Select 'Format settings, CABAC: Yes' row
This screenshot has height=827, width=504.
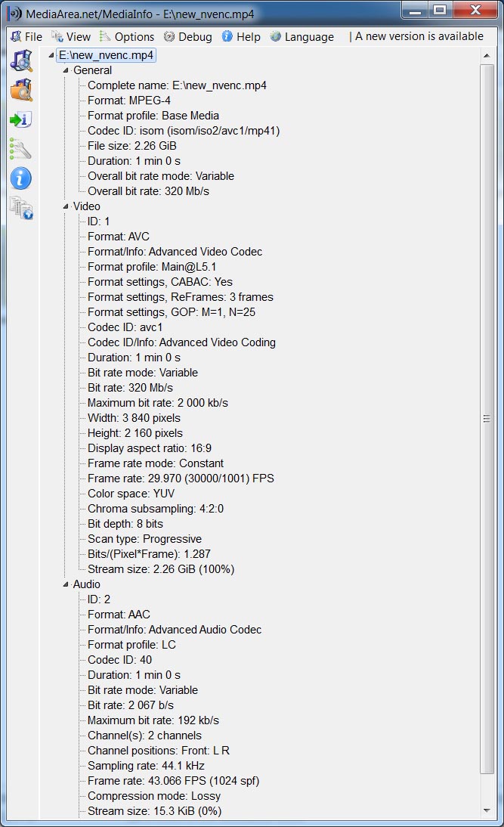159,282
